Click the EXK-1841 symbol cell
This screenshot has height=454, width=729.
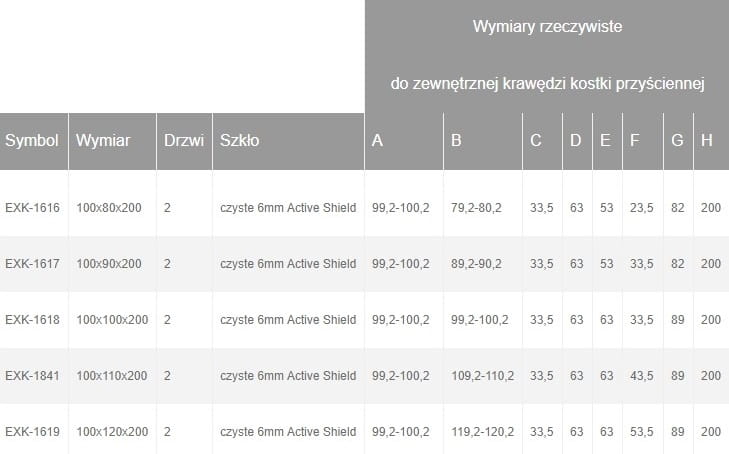tap(33, 376)
